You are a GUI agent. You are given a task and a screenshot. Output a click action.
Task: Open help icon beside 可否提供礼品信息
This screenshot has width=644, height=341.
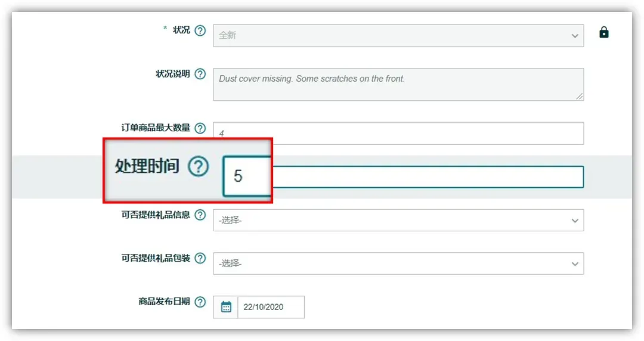click(200, 215)
